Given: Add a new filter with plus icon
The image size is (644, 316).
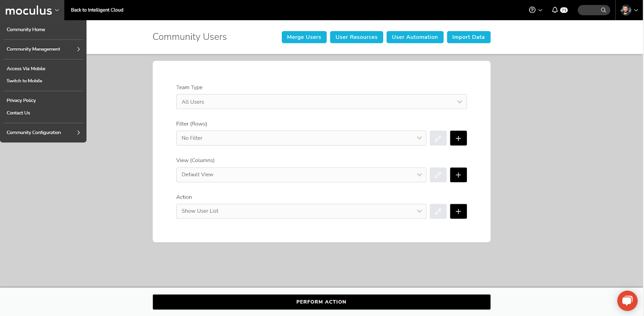Looking at the screenshot, I should (458, 138).
